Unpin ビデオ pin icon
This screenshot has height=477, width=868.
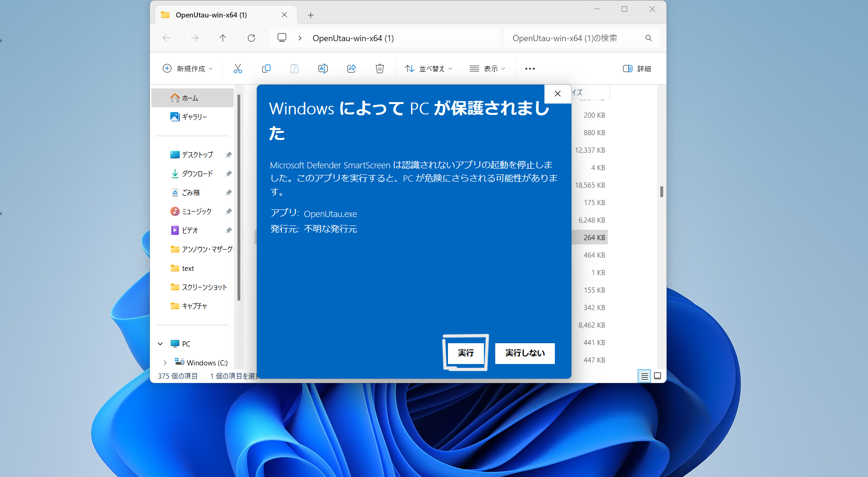pyautogui.click(x=228, y=230)
